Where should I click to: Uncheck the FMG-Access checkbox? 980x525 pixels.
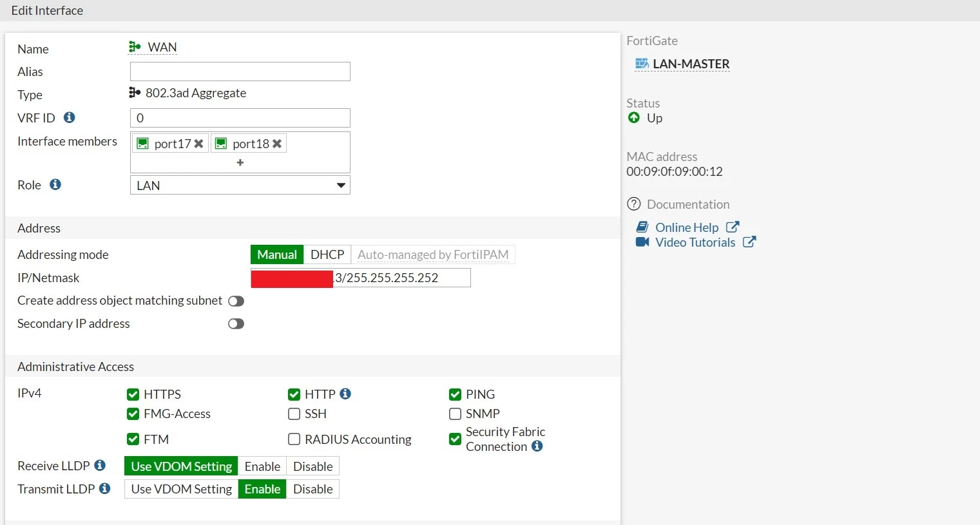(x=133, y=414)
